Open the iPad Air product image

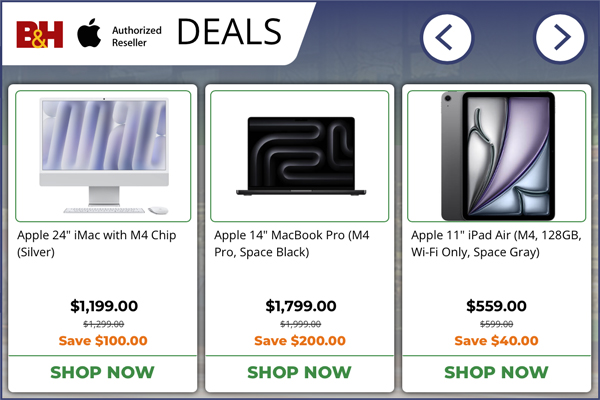tap(497, 156)
